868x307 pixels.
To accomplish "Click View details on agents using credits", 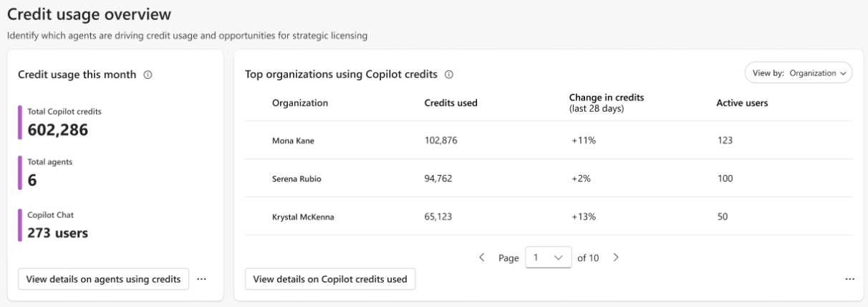I will pyautogui.click(x=103, y=279).
